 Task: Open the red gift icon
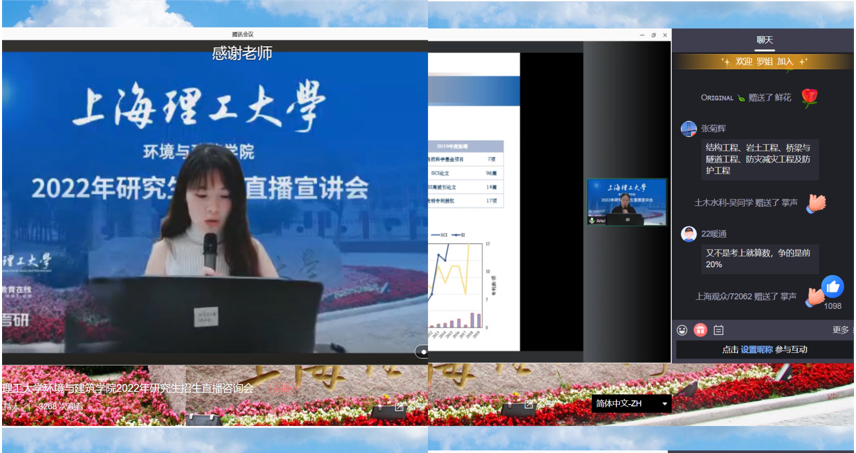(x=700, y=330)
